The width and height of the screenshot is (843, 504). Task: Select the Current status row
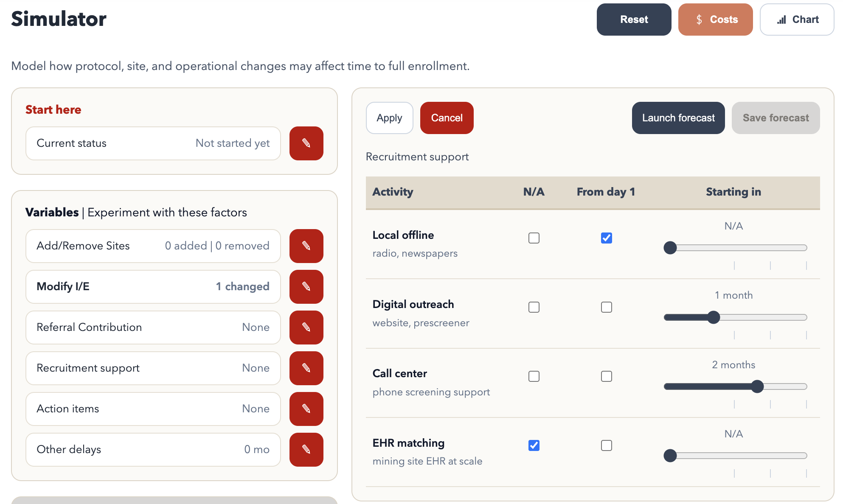click(x=153, y=143)
